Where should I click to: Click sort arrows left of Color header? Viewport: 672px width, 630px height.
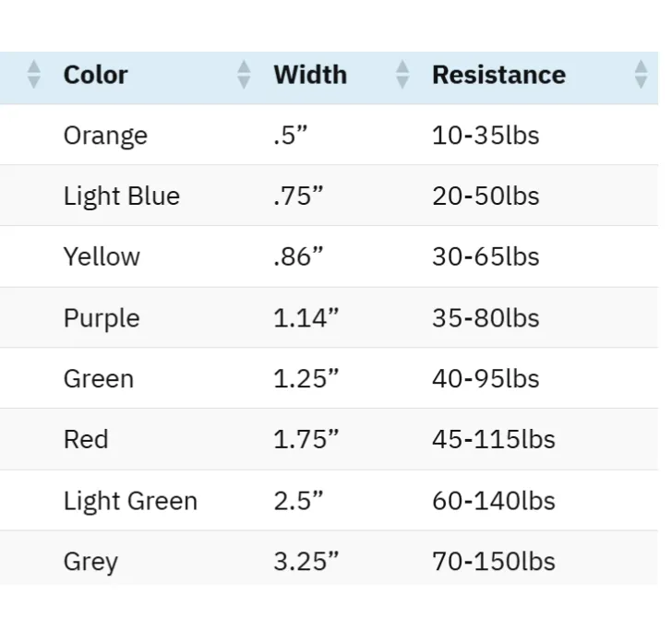(34, 75)
